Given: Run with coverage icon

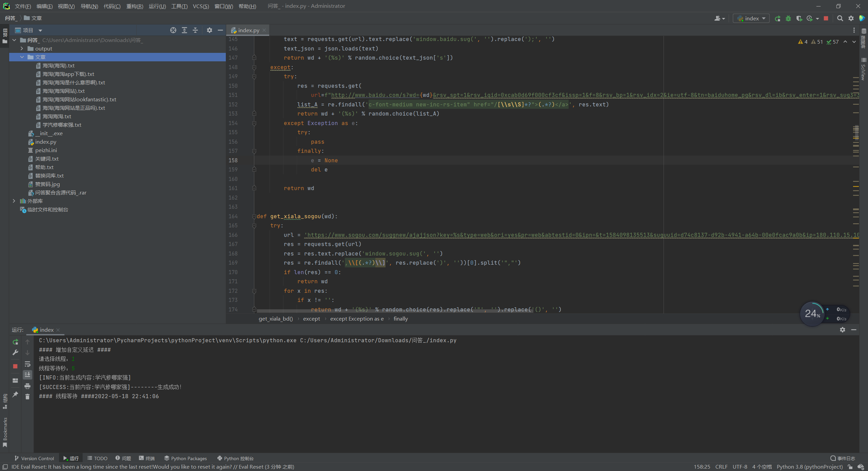Looking at the screenshot, I should (799, 18).
